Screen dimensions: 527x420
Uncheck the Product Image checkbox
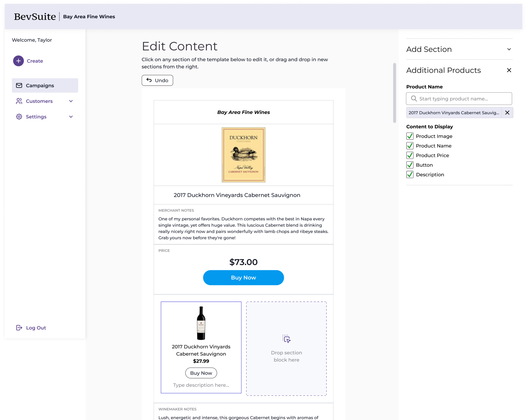pos(410,136)
